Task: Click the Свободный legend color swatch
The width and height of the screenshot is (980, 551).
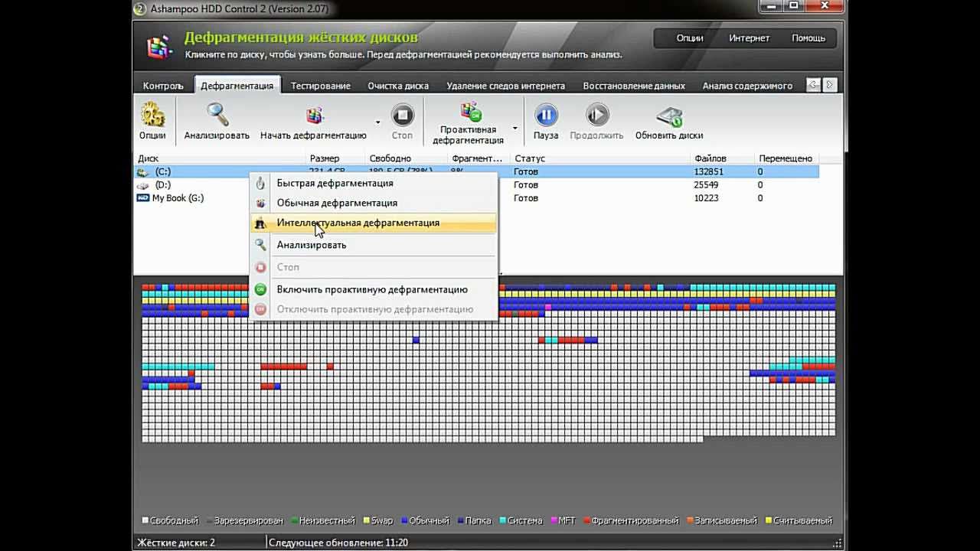Action: pos(145,520)
